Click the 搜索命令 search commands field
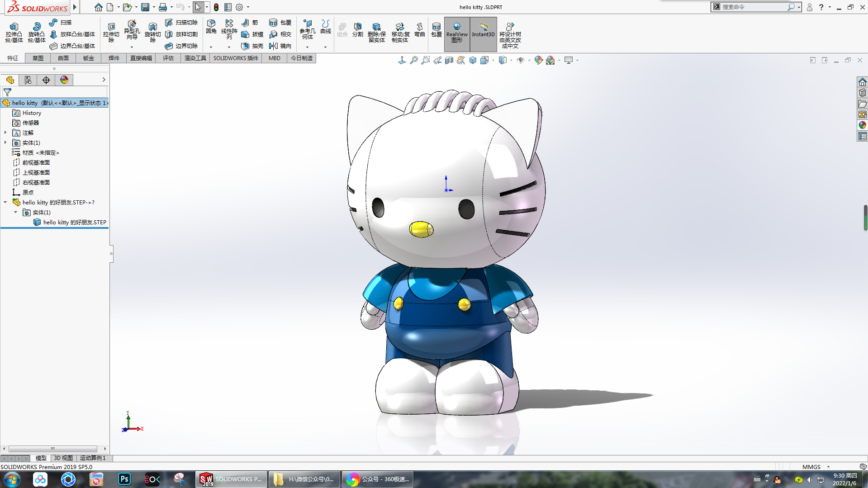 tap(754, 7)
